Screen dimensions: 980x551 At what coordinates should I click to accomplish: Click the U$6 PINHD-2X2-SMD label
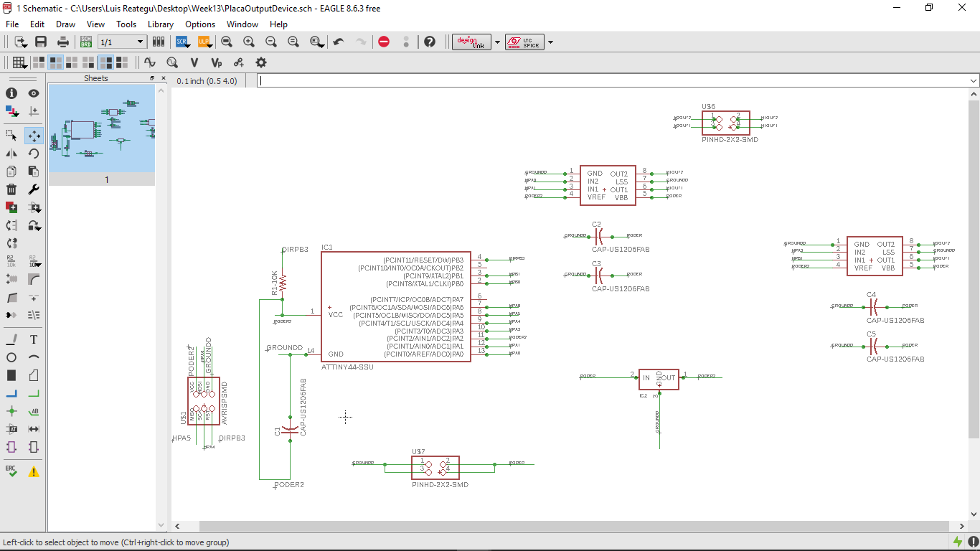coord(730,140)
